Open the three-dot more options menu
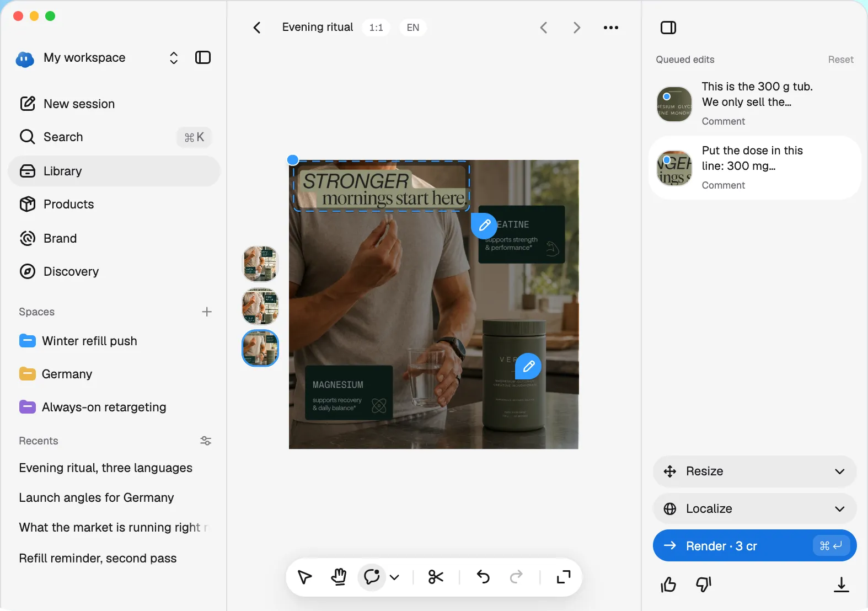 tap(611, 28)
